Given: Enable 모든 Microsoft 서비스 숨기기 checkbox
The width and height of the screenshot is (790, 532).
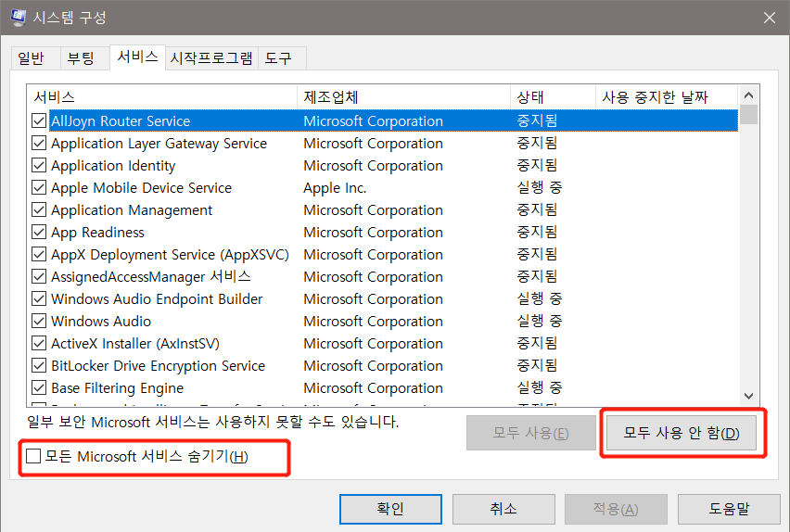Looking at the screenshot, I should (x=33, y=456).
